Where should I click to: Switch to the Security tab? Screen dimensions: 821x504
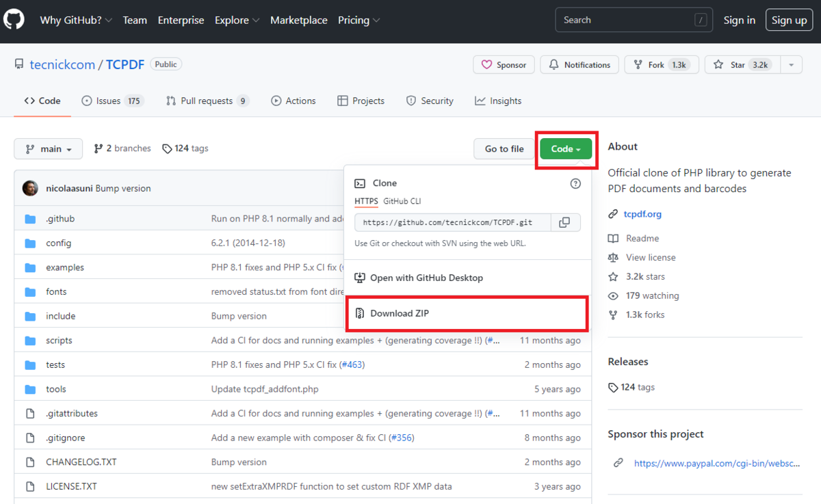pos(430,101)
